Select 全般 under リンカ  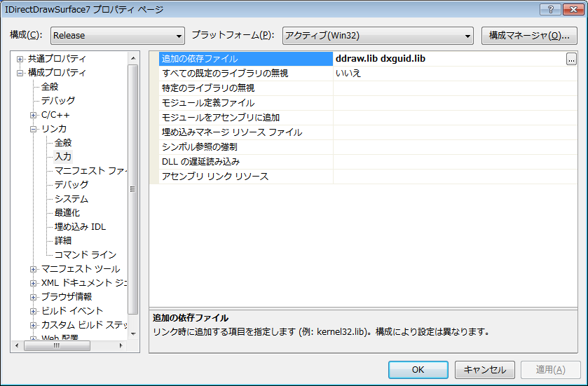(63, 142)
